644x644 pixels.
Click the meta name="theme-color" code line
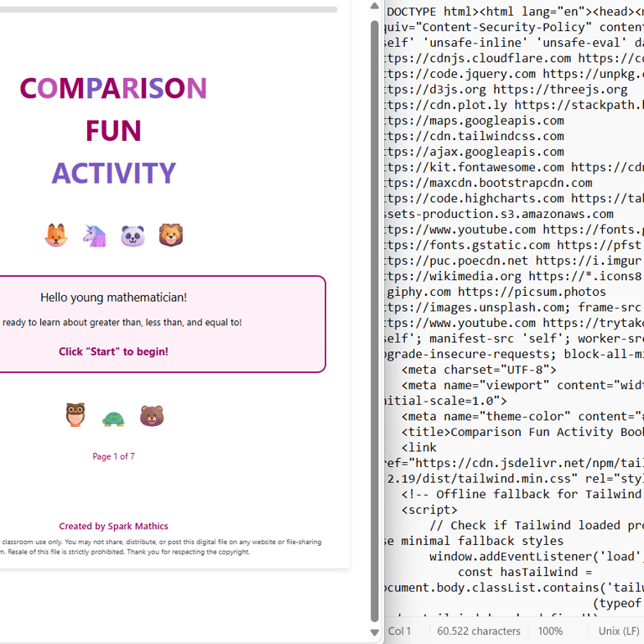click(x=522, y=417)
